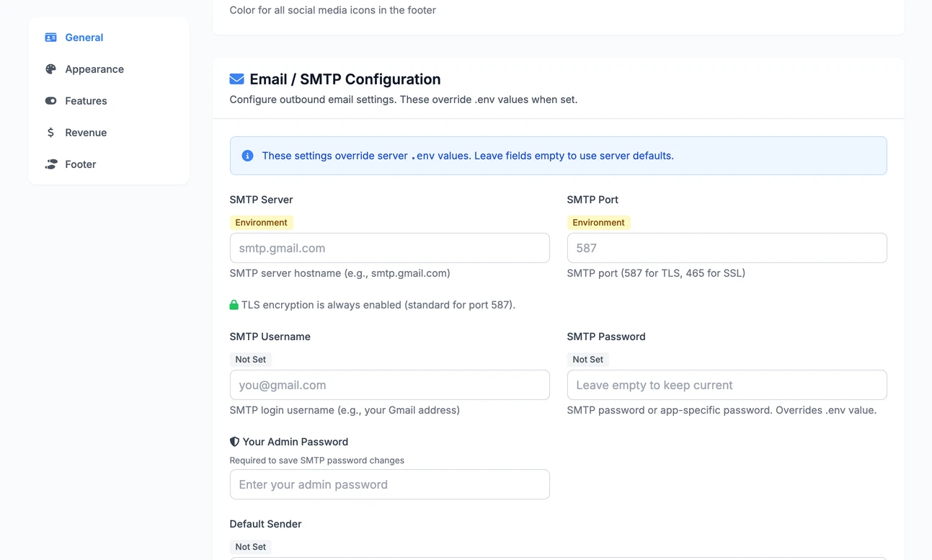Click the SMTP Username label text
Viewport: 932px width, 560px height.
click(x=270, y=337)
